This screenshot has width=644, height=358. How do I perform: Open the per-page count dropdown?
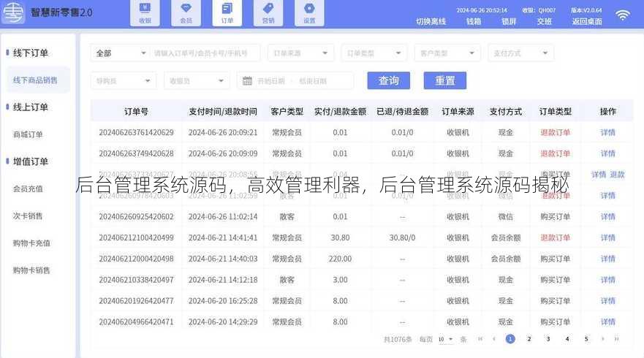coord(445,339)
